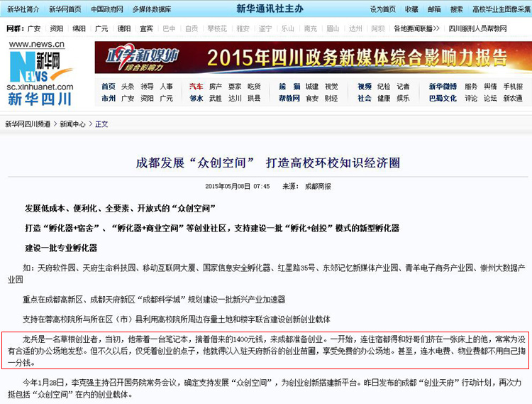Open 评论 in the navigation menu

(471, 99)
